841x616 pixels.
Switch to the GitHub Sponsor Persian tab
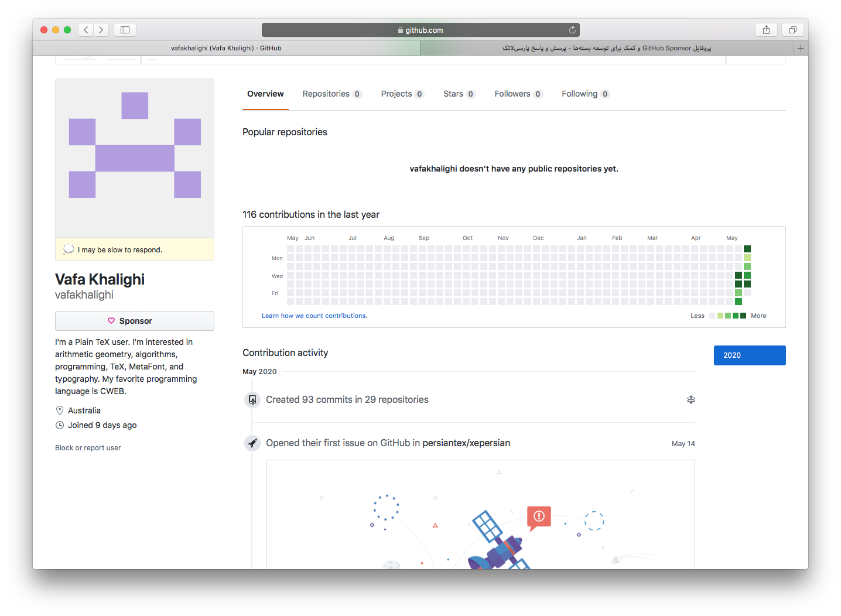tap(607, 48)
